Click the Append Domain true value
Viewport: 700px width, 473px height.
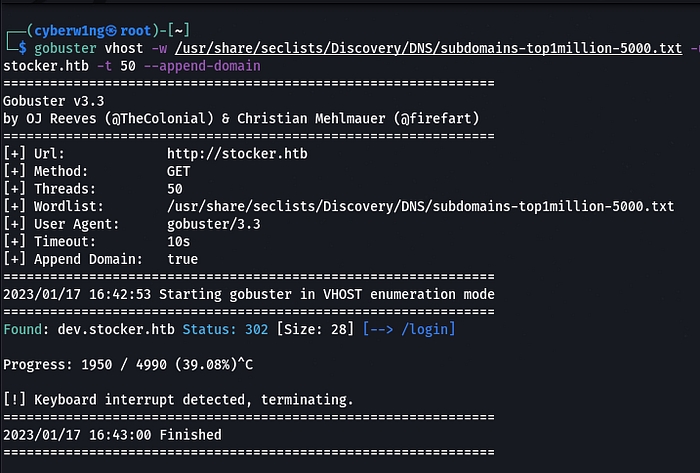pyautogui.click(x=184, y=259)
